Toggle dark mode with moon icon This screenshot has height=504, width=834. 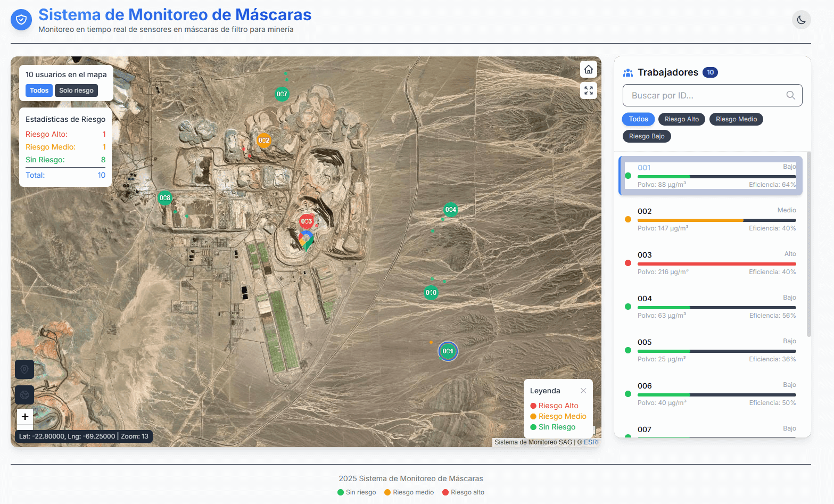(x=801, y=20)
